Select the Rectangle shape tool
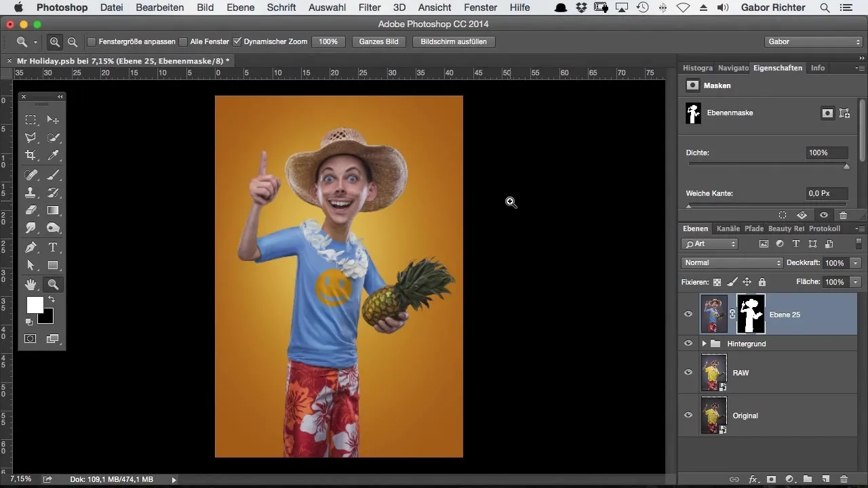This screenshot has height=488, width=868. click(53, 265)
